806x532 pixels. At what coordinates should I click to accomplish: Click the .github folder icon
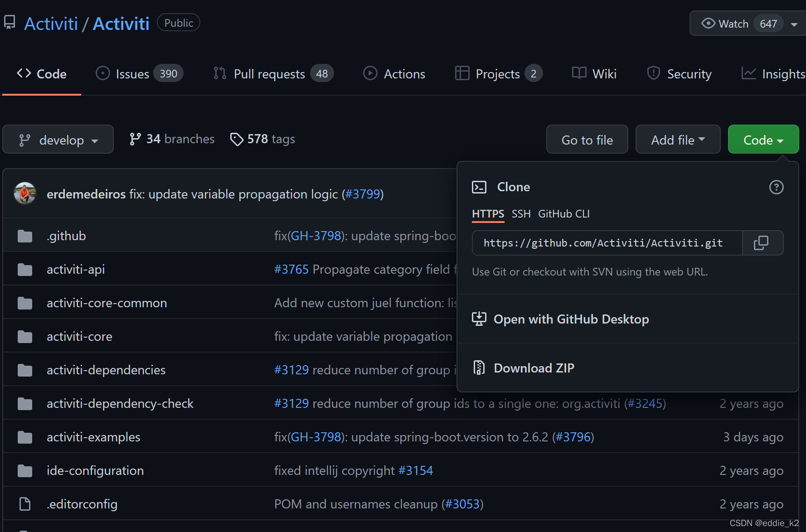click(25, 236)
